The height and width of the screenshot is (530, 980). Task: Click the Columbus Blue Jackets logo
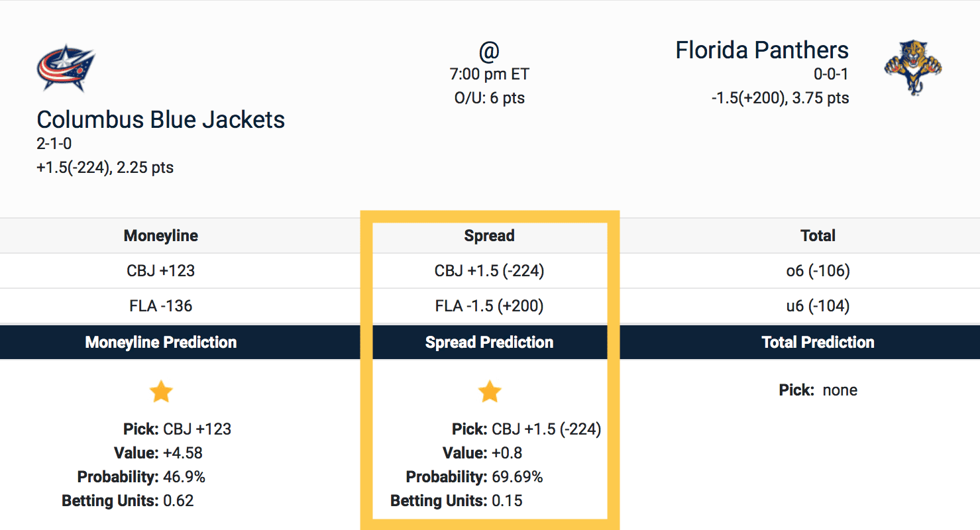pyautogui.click(x=66, y=68)
